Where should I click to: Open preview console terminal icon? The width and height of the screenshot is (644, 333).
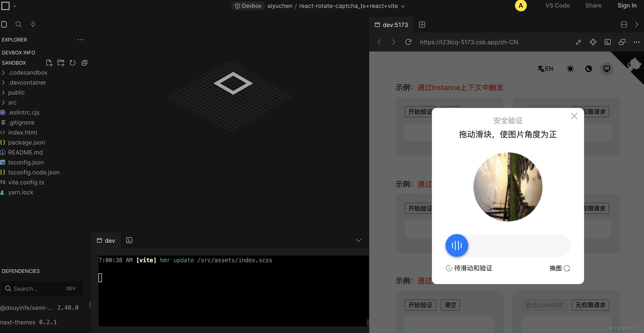[x=607, y=42]
